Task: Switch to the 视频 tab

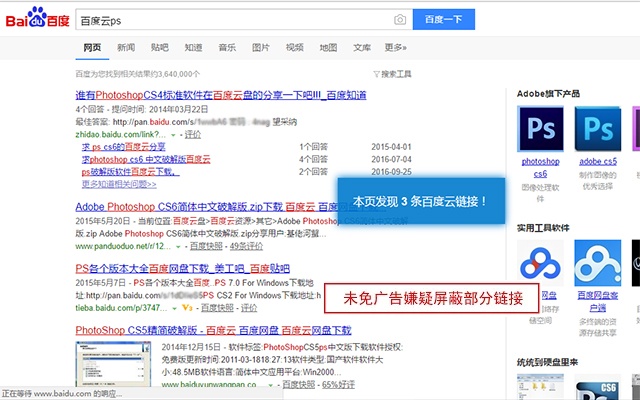Action: [295, 47]
